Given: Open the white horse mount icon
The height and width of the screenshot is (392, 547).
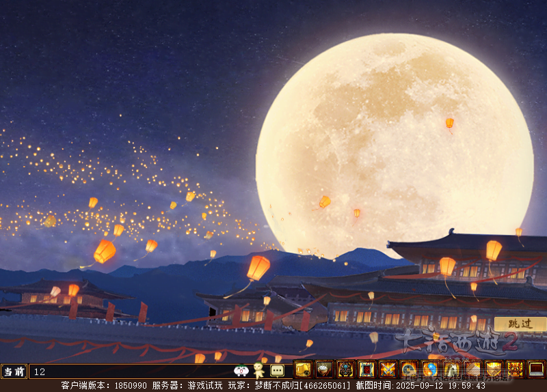Looking at the screenshot, I should point(451,369).
